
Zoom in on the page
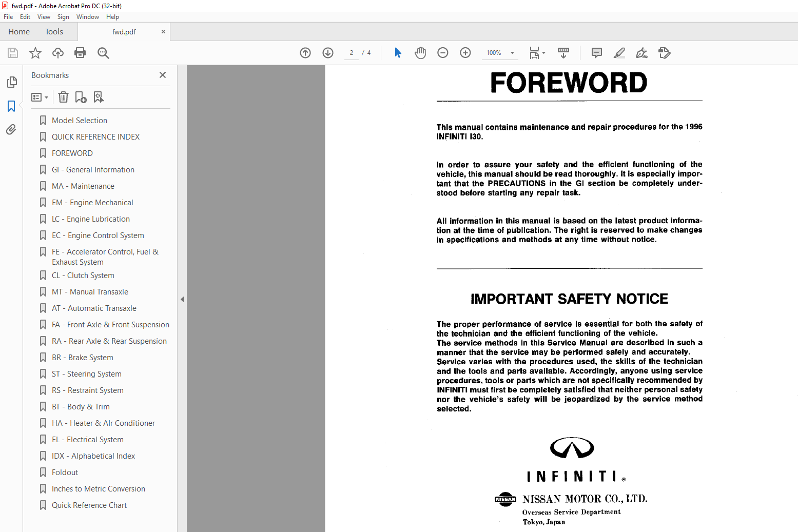tap(465, 53)
